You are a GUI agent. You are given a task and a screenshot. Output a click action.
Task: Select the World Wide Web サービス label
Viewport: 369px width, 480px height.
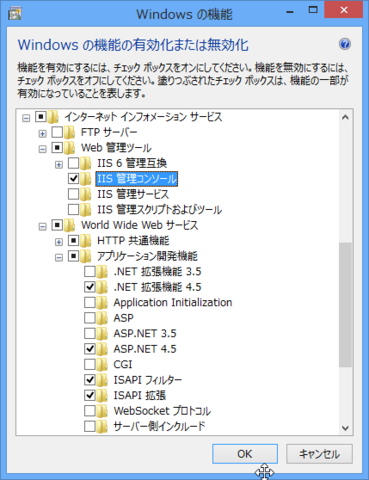140,225
